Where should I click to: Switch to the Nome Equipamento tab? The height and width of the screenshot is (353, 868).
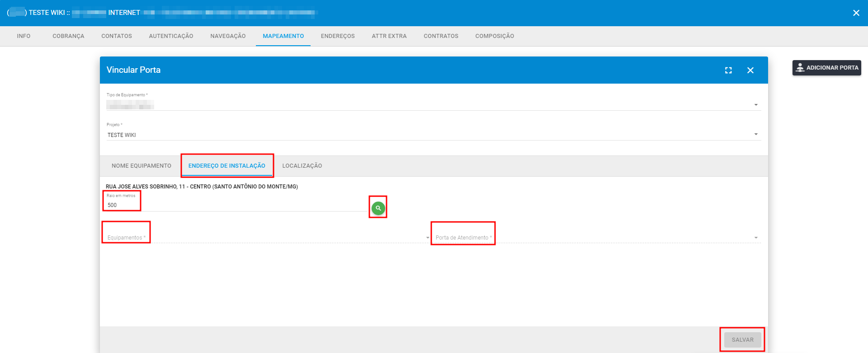pos(142,166)
